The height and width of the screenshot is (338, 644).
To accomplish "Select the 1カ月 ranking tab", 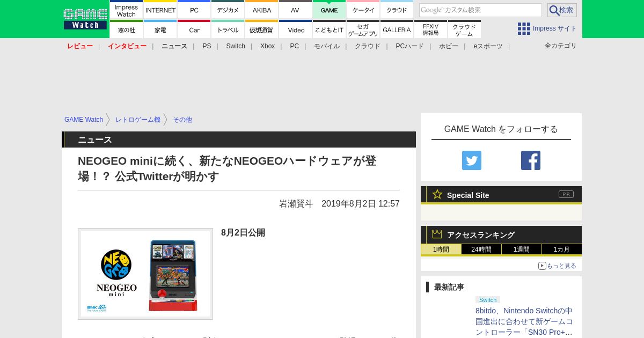I will point(562,249).
